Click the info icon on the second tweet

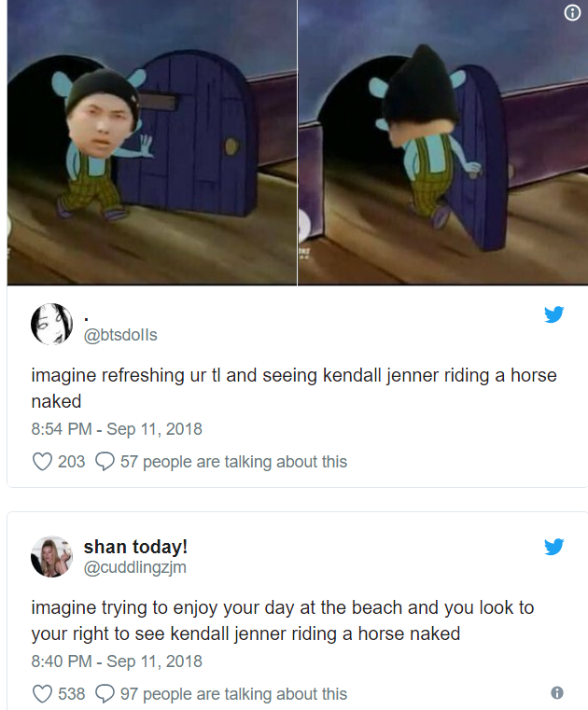tap(557, 692)
